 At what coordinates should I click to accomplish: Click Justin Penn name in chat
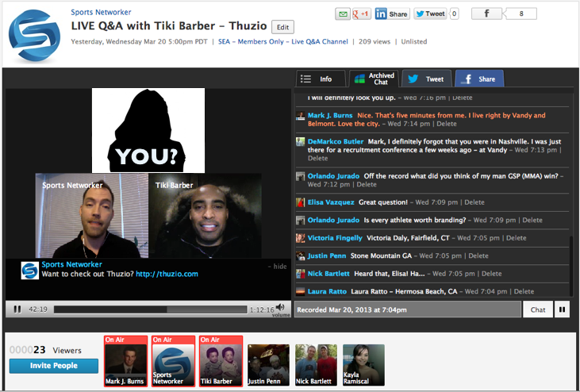(x=327, y=256)
